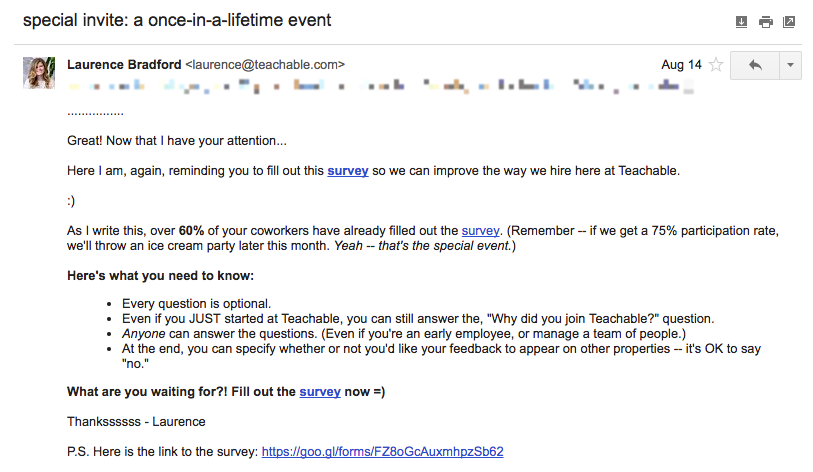Open the survey link in "Fill out the survey now"
Screen dimensions: 813x472
[x=320, y=392]
